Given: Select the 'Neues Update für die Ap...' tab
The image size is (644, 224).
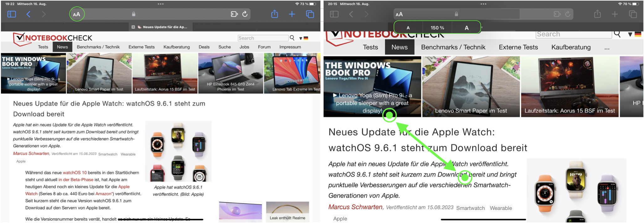Looking at the screenshot, I should click(x=161, y=27).
